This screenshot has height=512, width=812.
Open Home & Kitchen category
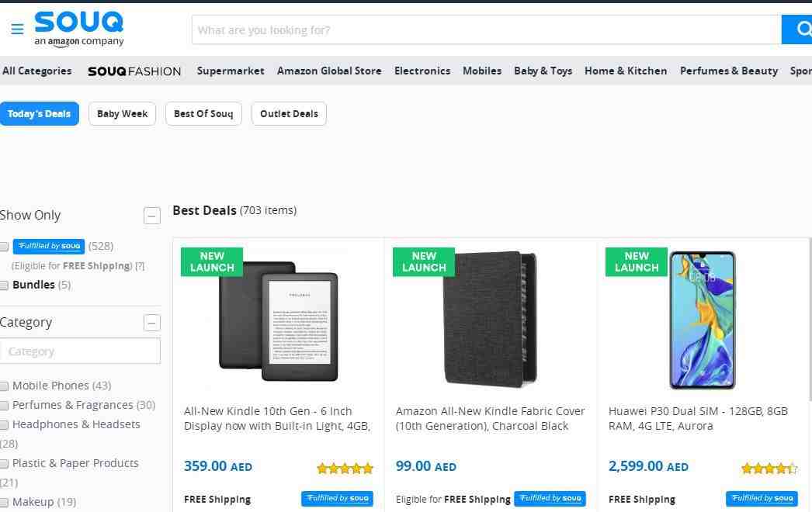pyautogui.click(x=626, y=71)
